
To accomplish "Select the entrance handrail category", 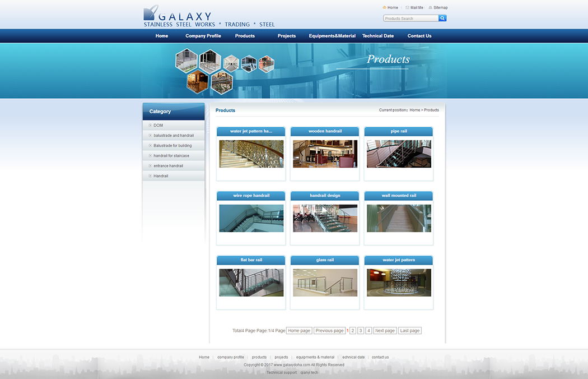I will [168, 166].
